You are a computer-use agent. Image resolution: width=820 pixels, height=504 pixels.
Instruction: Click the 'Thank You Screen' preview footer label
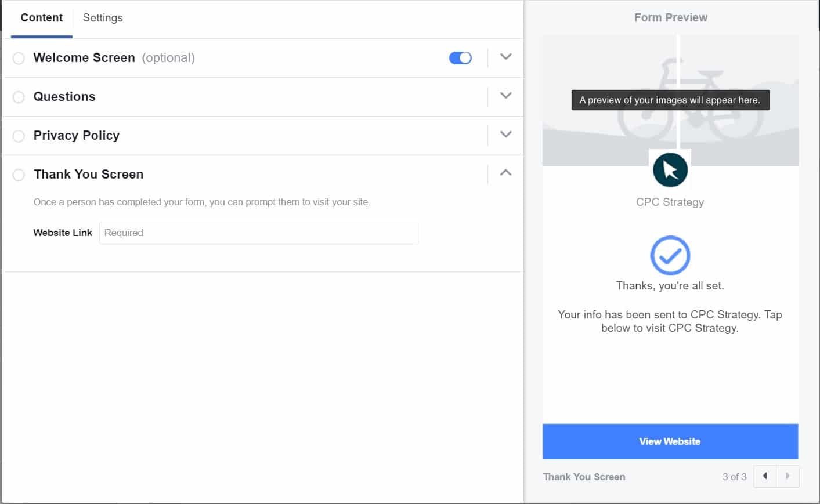tap(584, 477)
